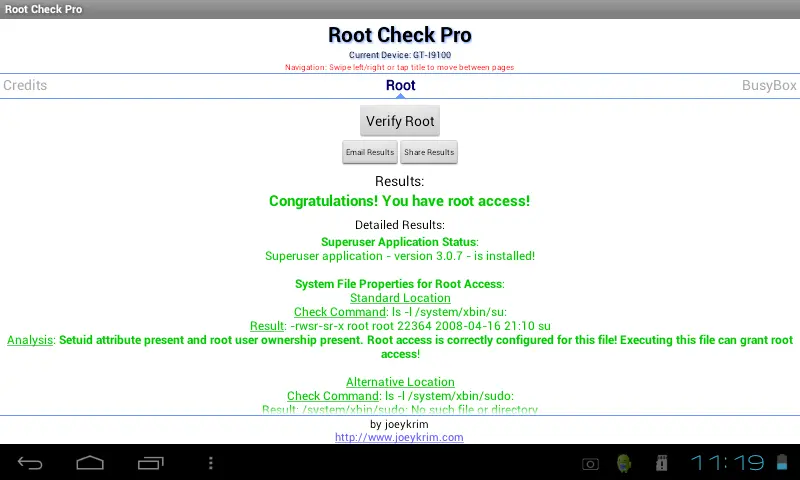Click the Share Results button
Image resolution: width=800 pixels, height=480 pixels.
pos(429,152)
